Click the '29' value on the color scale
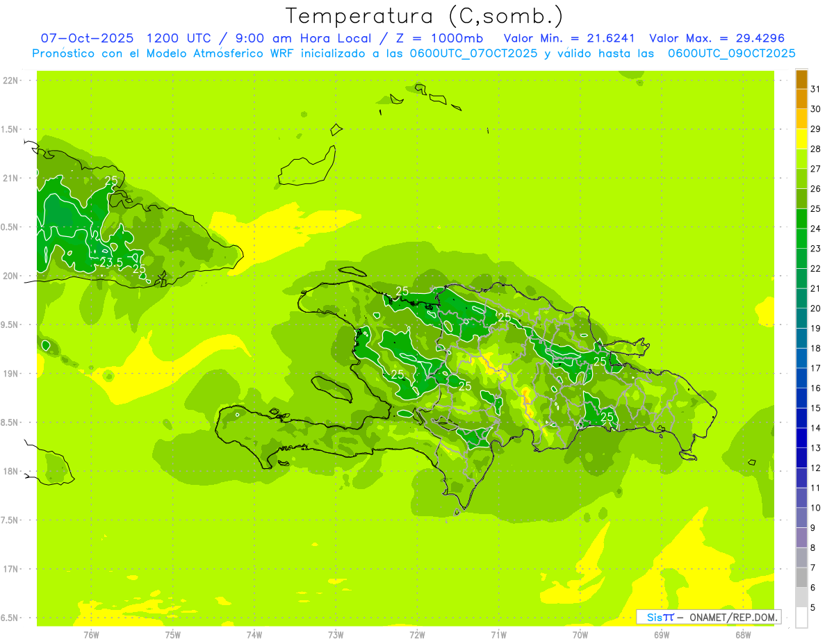This screenshot has width=834, height=644. click(x=816, y=129)
